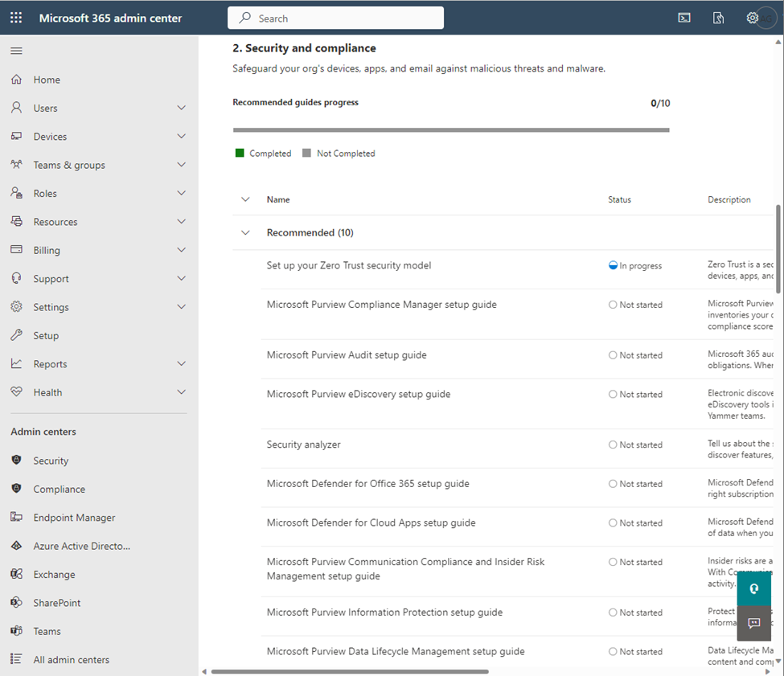This screenshot has width=784, height=676.
Task: Click the Roles icon in sidebar
Action: coord(17,193)
